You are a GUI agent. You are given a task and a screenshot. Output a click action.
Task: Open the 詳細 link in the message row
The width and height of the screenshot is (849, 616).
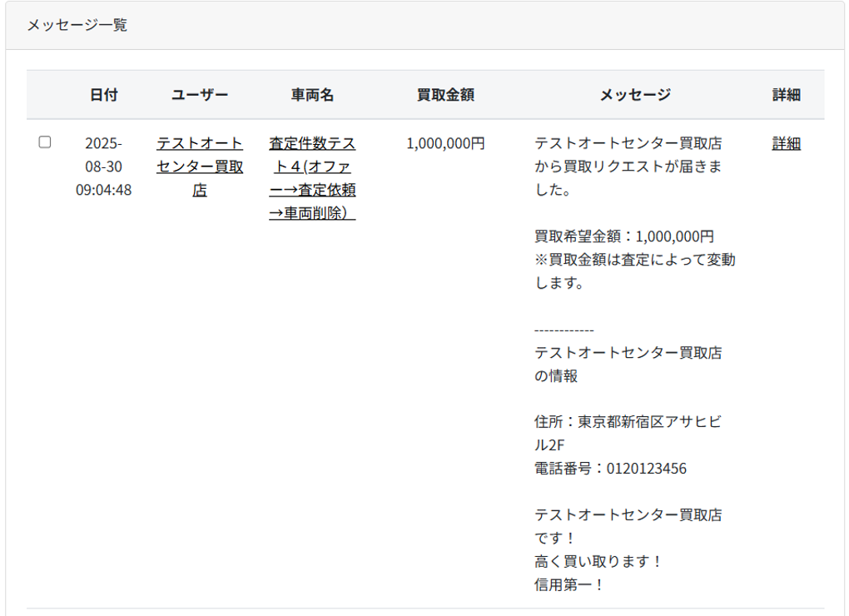tap(786, 143)
